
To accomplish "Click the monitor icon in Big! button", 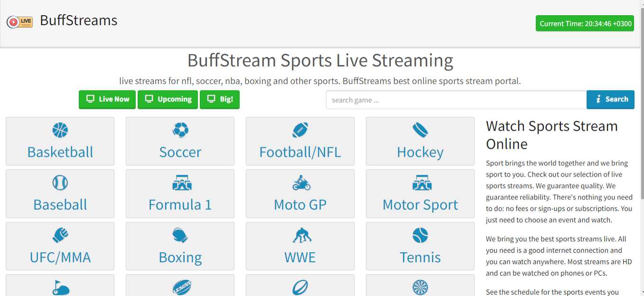I will coord(211,99).
